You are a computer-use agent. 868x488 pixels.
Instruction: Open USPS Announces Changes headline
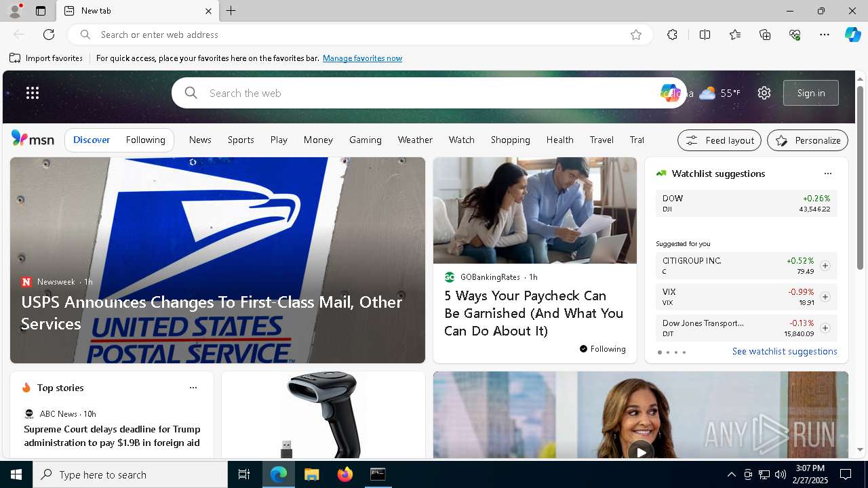212,312
